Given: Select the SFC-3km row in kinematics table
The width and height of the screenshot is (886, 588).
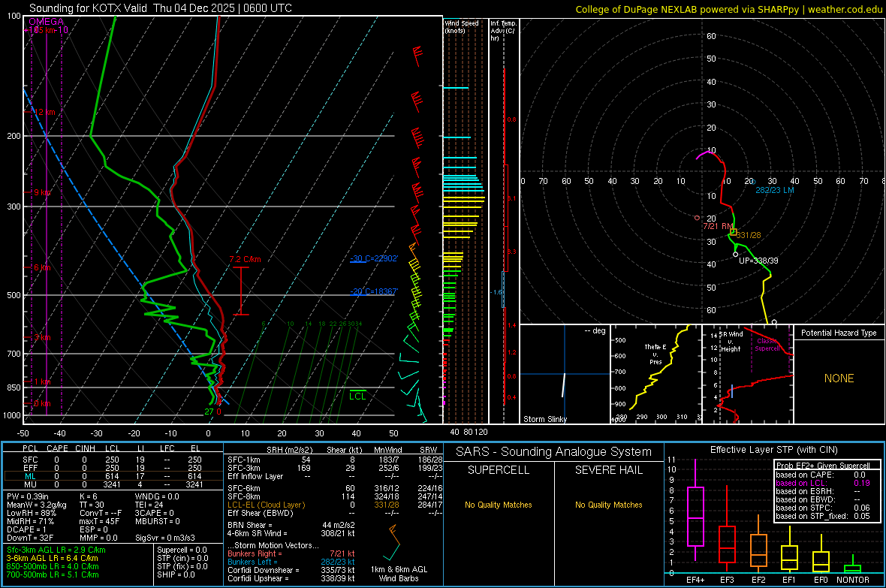Looking at the screenshot, I should (335, 468).
